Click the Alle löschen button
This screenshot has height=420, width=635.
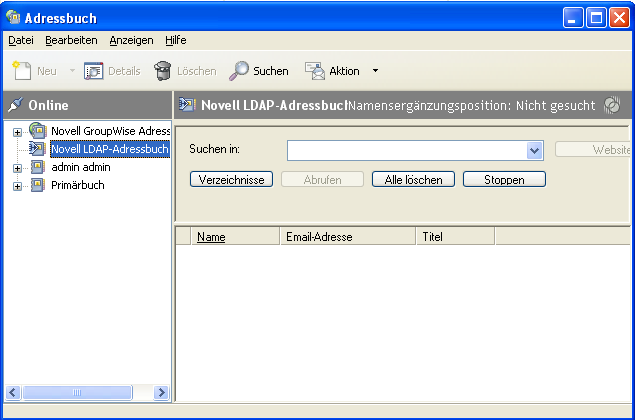point(413,179)
